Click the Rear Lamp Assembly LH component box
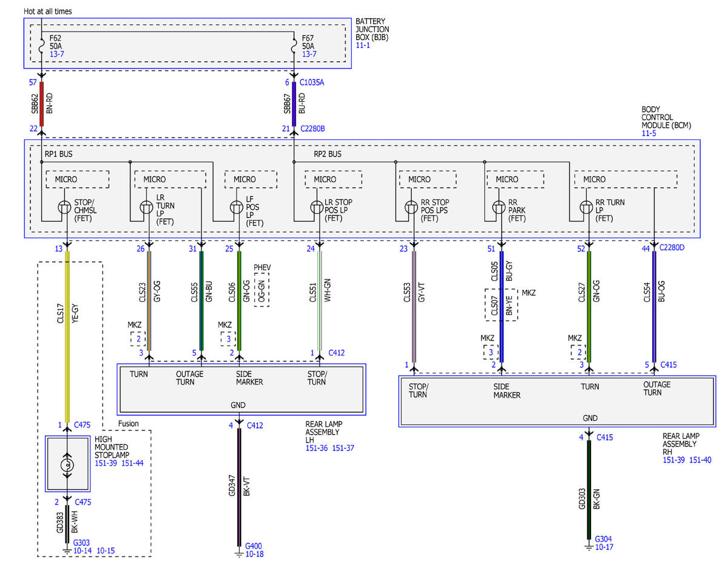 click(241, 390)
